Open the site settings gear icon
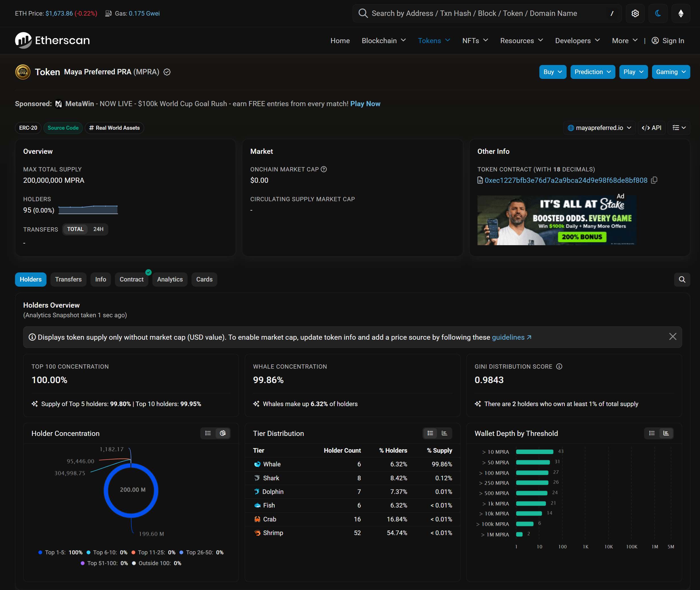This screenshot has width=700, height=590. (x=635, y=13)
